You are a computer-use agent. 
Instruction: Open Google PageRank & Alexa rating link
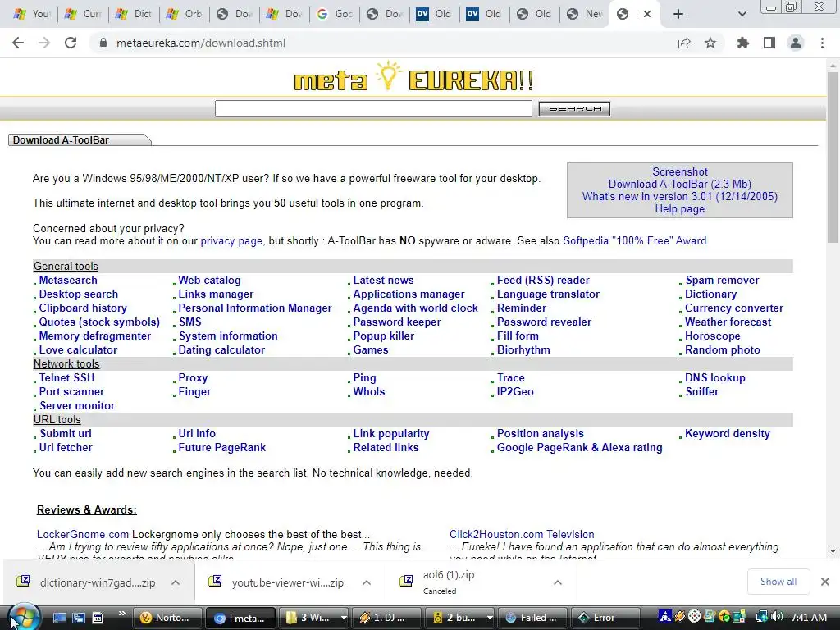pos(580,447)
